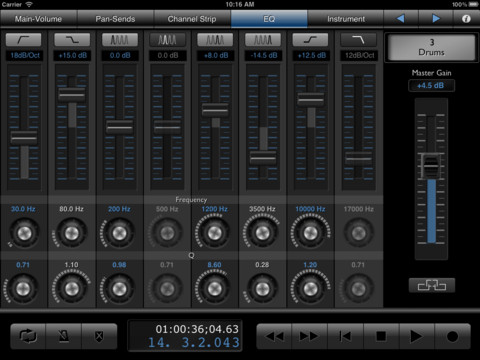Click the battery indicator in status bar
This screenshot has width=480, height=360.
coord(474,4)
